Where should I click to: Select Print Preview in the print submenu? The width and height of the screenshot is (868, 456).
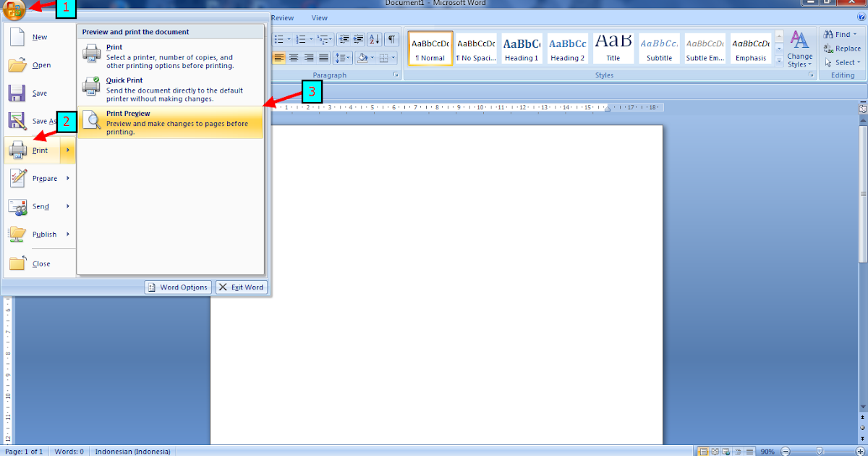[171, 122]
